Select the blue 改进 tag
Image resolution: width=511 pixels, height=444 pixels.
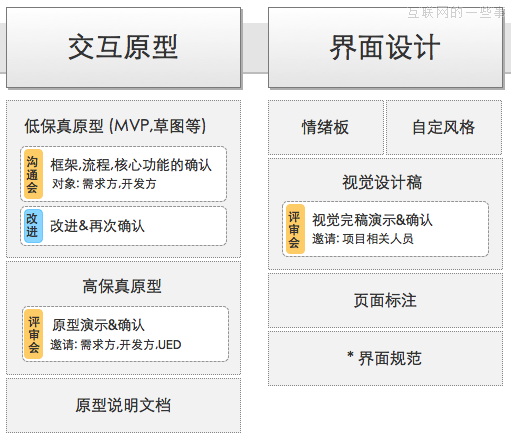(33, 226)
